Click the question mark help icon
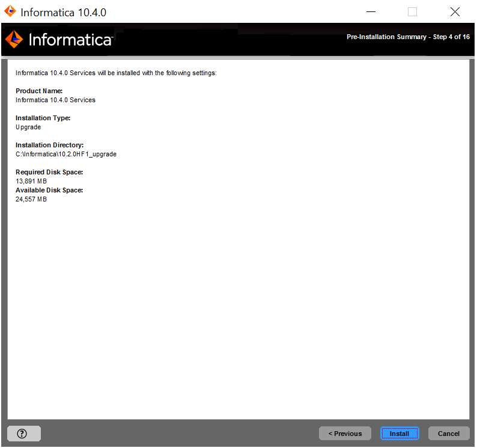The height and width of the screenshot is (448, 477). (23, 433)
